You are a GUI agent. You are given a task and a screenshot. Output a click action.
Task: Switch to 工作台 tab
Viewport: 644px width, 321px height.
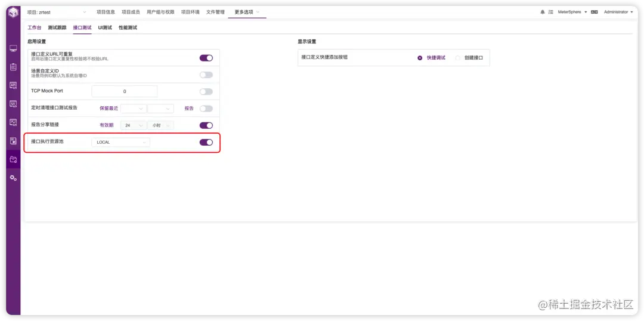pos(35,27)
